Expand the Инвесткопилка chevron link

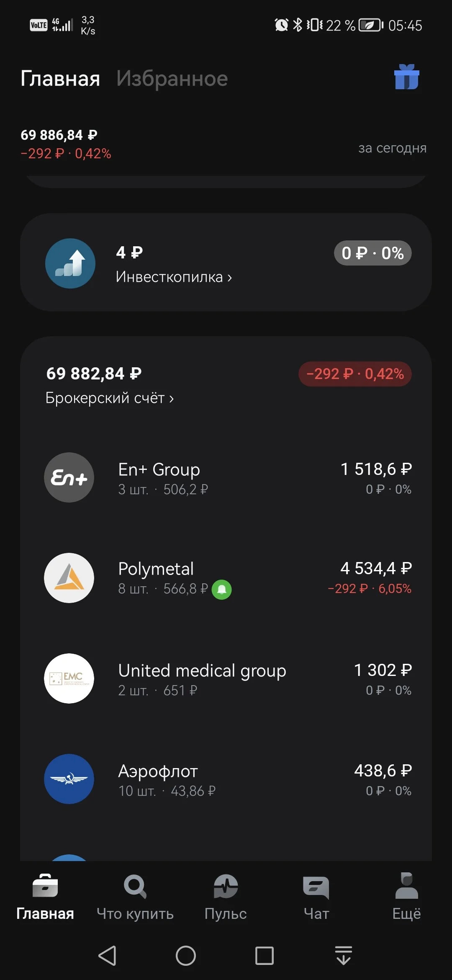pyautogui.click(x=174, y=277)
